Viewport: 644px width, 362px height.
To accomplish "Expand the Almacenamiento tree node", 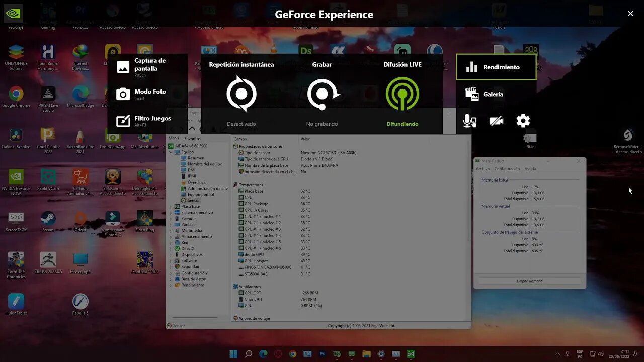I will click(171, 236).
